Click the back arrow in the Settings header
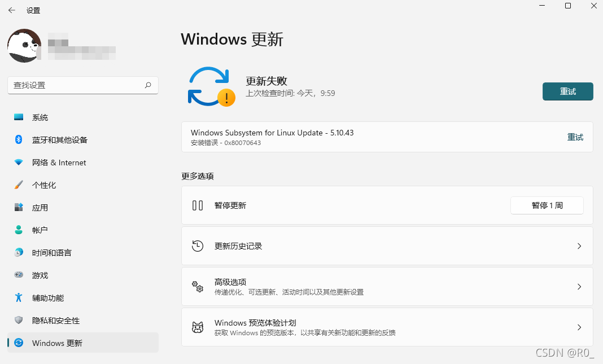603x364 pixels. pos(12,10)
